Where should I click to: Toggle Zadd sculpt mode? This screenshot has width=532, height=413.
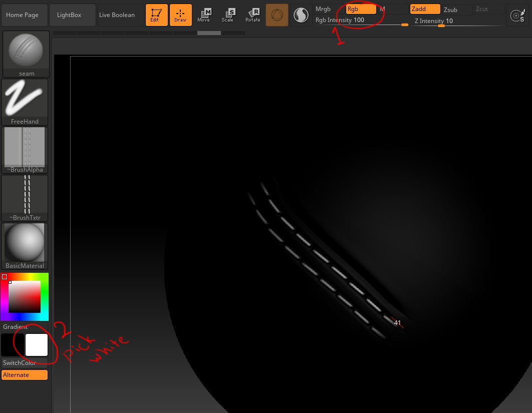[x=425, y=9]
